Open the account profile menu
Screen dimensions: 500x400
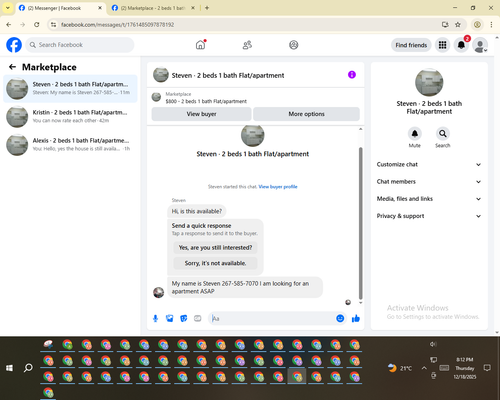click(x=480, y=45)
